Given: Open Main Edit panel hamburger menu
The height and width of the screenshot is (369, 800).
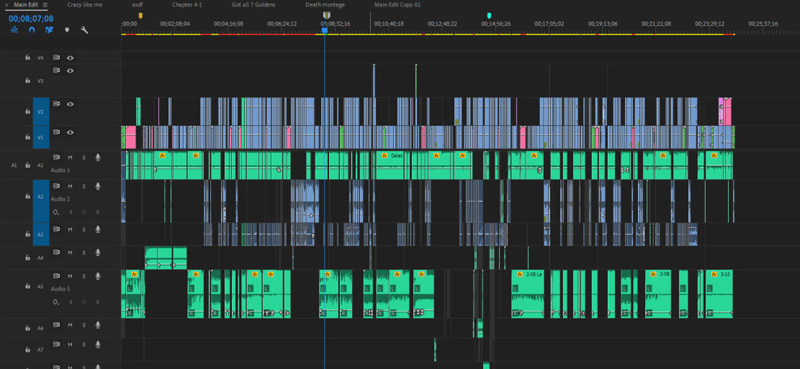Looking at the screenshot, I should [45, 5].
